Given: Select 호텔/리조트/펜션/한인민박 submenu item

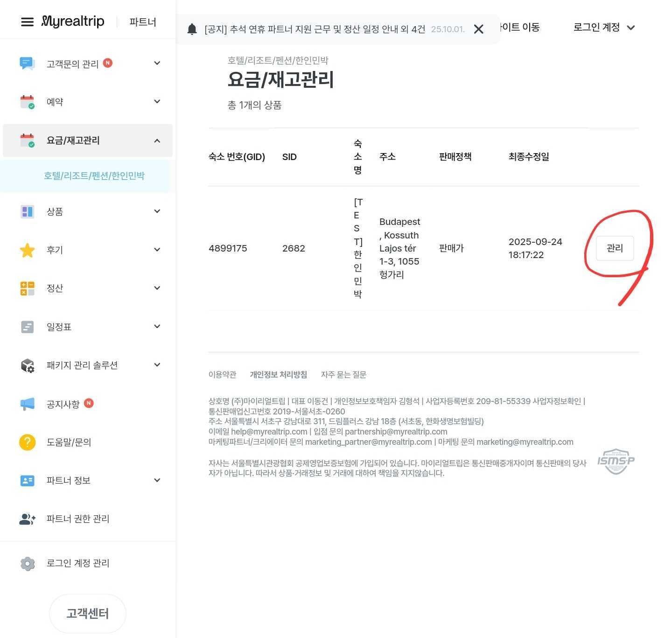Looking at the screenshot, I should (x=94, y=176).
